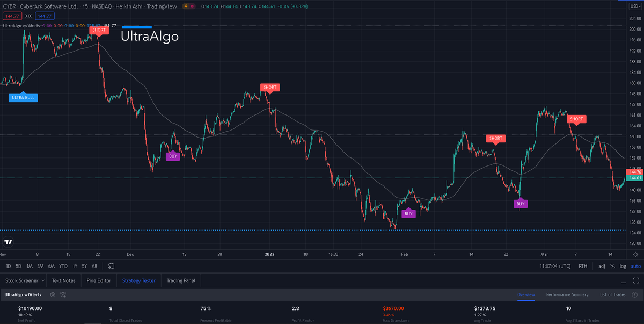The image size is (644, 324).
Task: Set chart range to 1D
Action: (x=9, y=266)
